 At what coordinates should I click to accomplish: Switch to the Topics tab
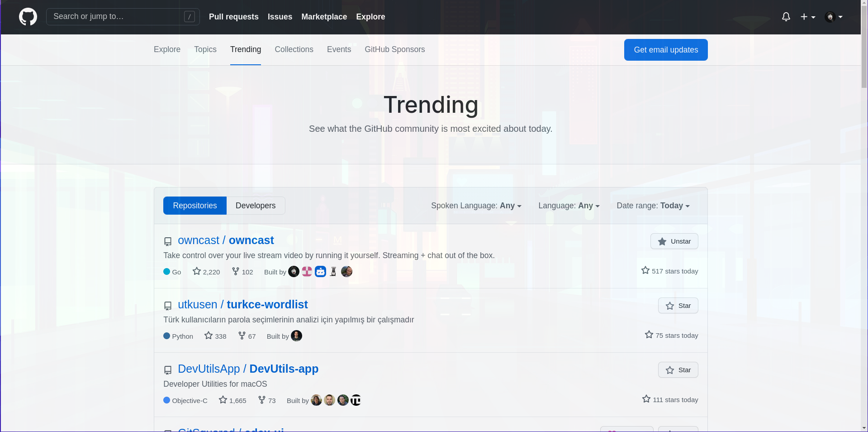(205, 49)
